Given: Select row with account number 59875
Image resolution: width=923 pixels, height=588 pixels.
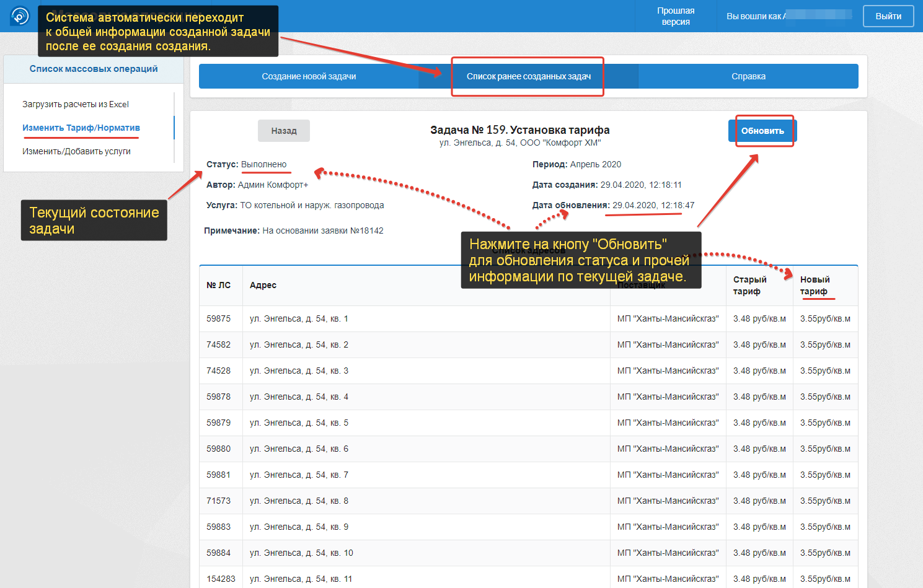Looking at the screenshot, I should tap(218, 318).
